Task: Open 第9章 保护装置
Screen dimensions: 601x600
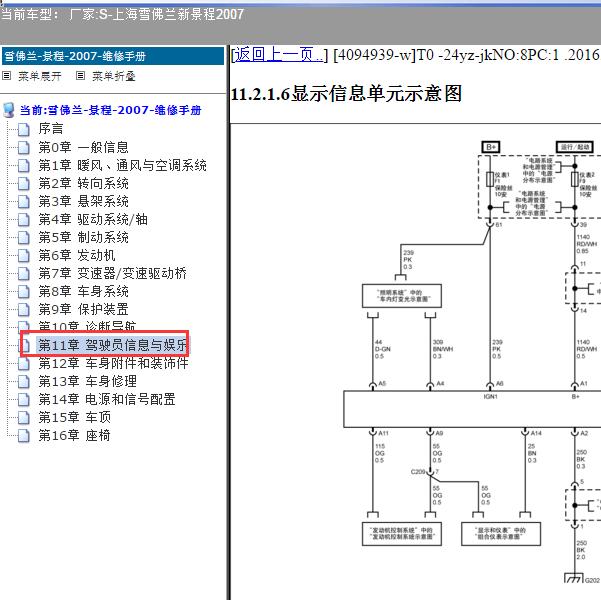Action: pyautogui.click(x=83, y=309)
